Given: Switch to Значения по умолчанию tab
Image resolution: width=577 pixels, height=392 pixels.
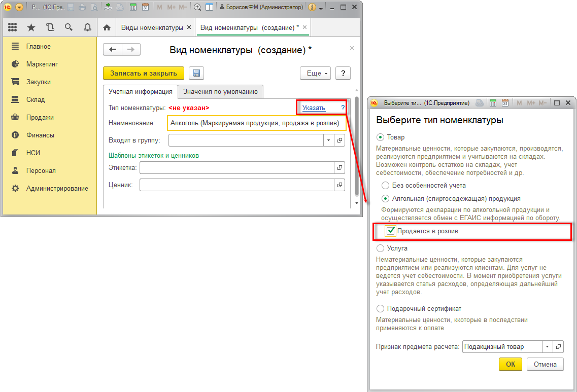Looking at the screenshot, I should [x=220, y=92].
